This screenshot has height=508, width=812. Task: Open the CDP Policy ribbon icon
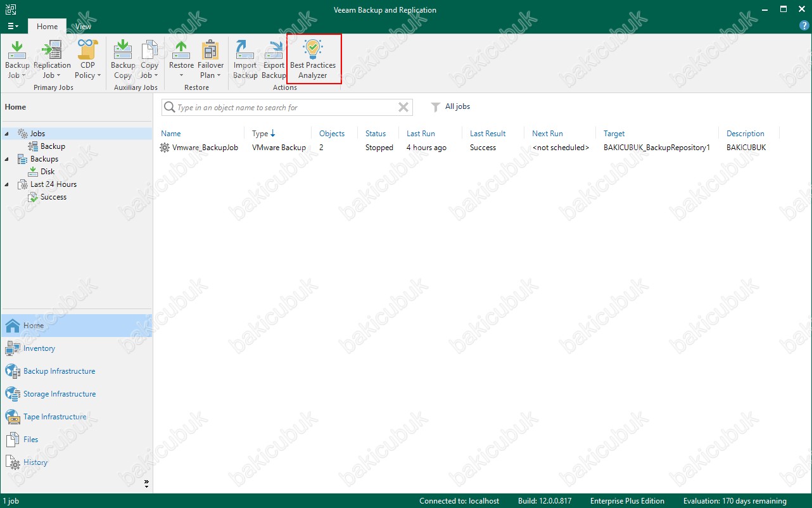click(x=87, y=50)
